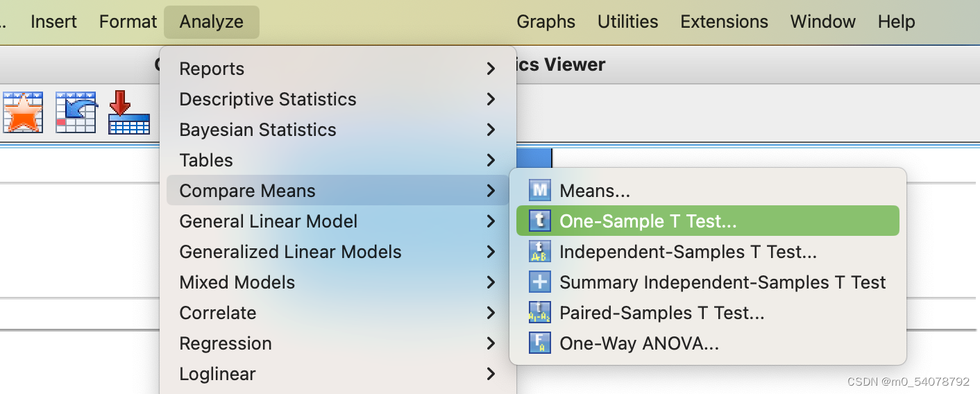Click the One-Way ANOVA icon
The image size is (980, 394).
539,343
